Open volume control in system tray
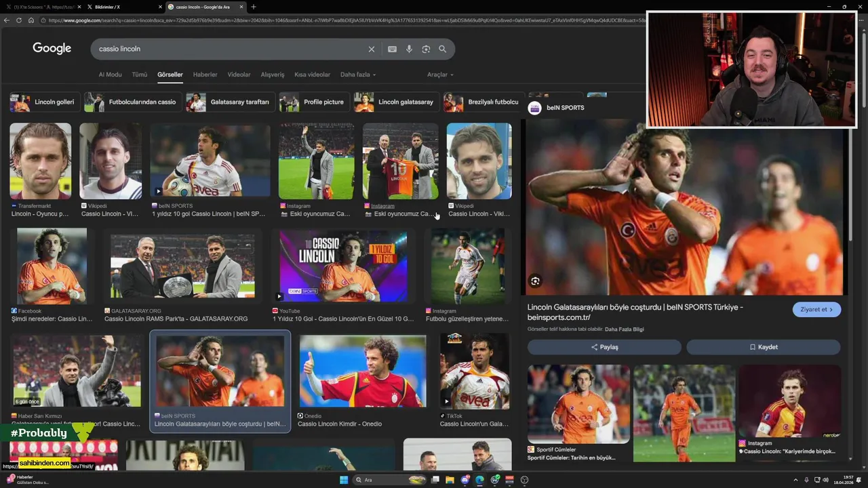 click(825, 480)
